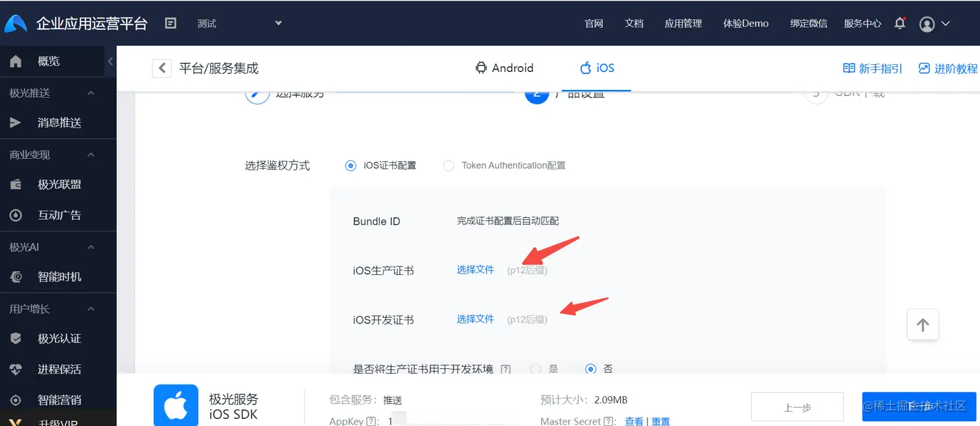The image size is (980, 426).
Task: Open the 测试 app selector dropdown
Action: pos(239,23)
